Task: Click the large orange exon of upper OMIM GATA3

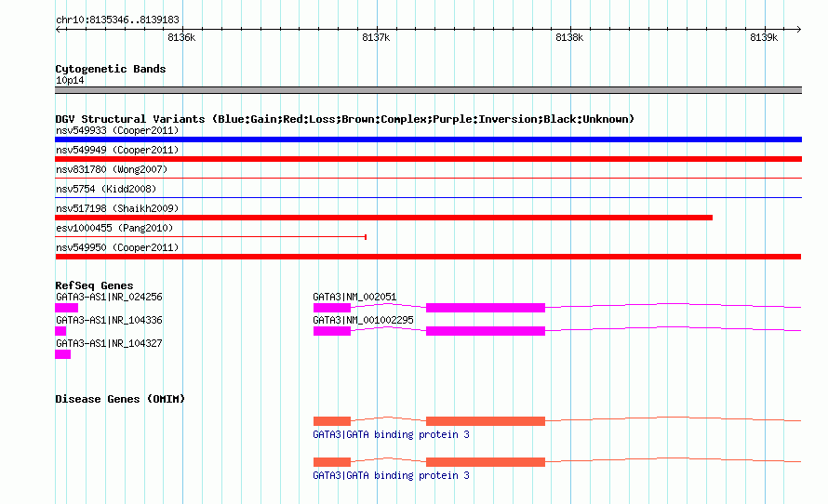Action: point(486,421)
